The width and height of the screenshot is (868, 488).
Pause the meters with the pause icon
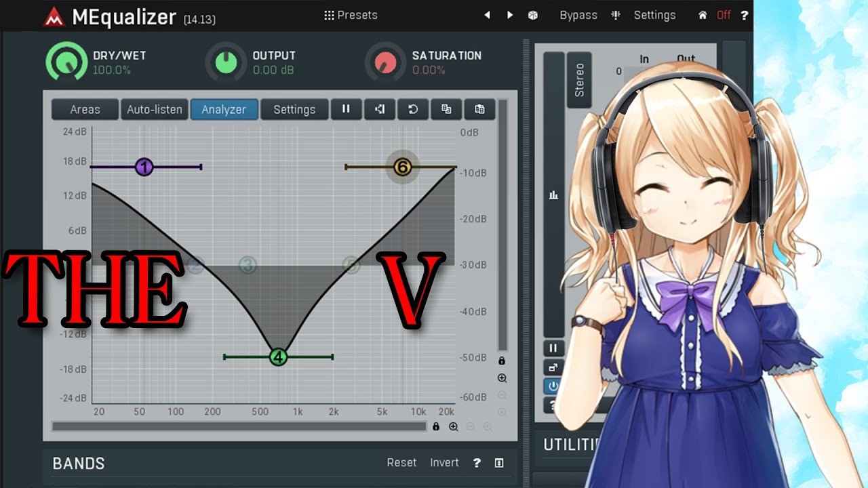[553, 348]
